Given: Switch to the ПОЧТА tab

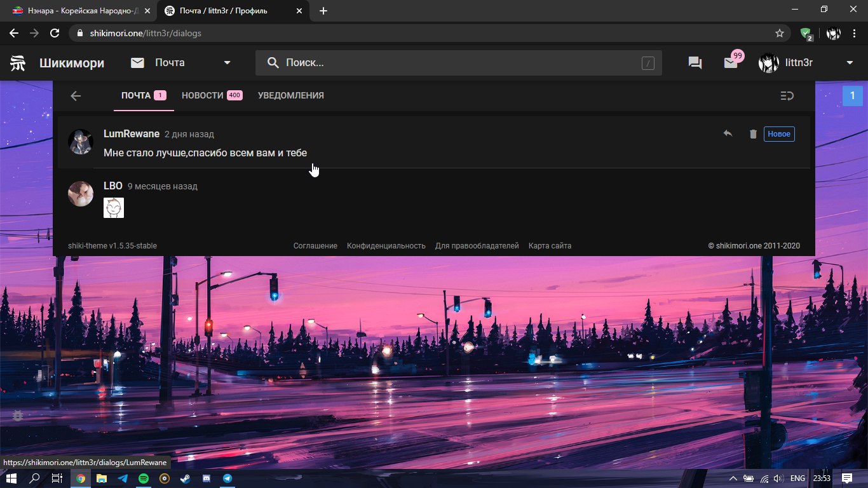Looking at the screenshot, I should click(x=144, y=95).
